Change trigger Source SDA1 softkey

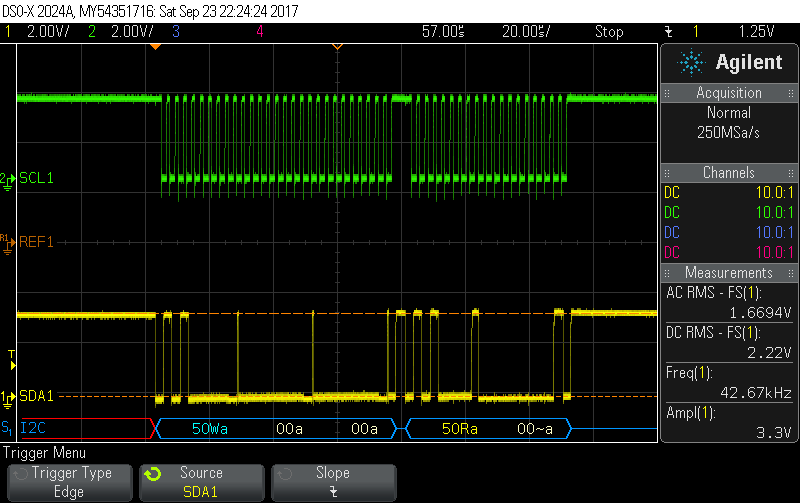point(202,482)
